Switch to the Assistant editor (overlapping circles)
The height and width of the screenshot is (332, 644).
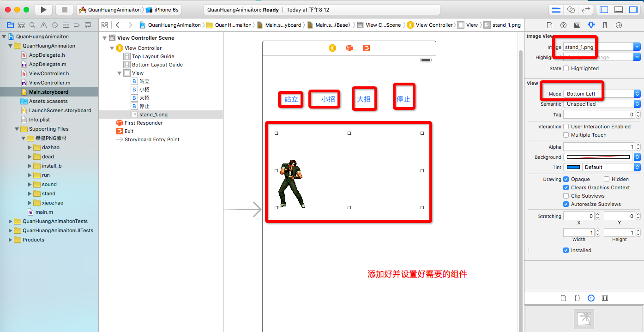(571, 10)
